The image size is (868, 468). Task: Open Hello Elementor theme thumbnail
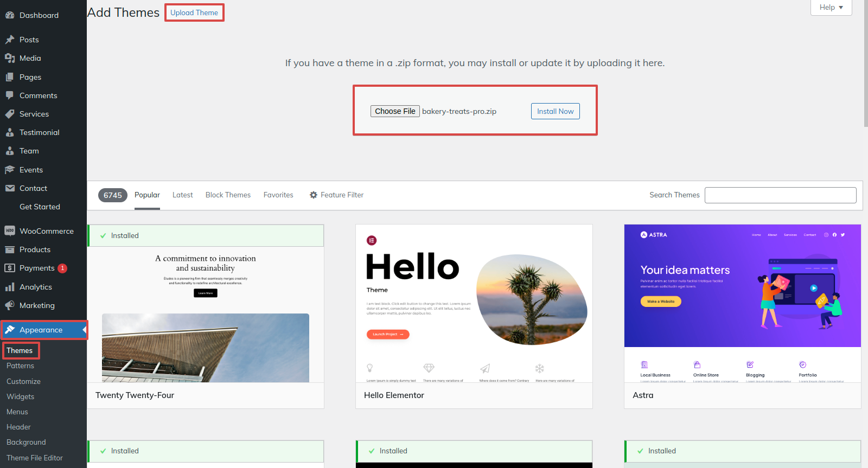pos(474,304)
